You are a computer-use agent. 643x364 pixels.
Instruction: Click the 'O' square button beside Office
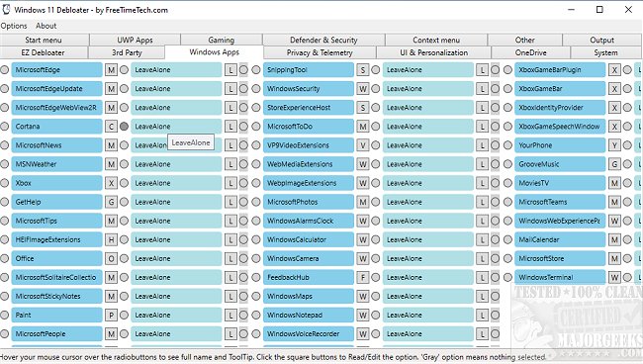pyautogui.click(x=111, y=258)
